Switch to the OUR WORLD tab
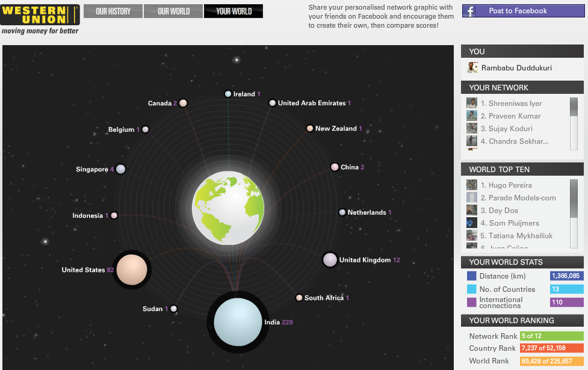 tap(173, 11)
